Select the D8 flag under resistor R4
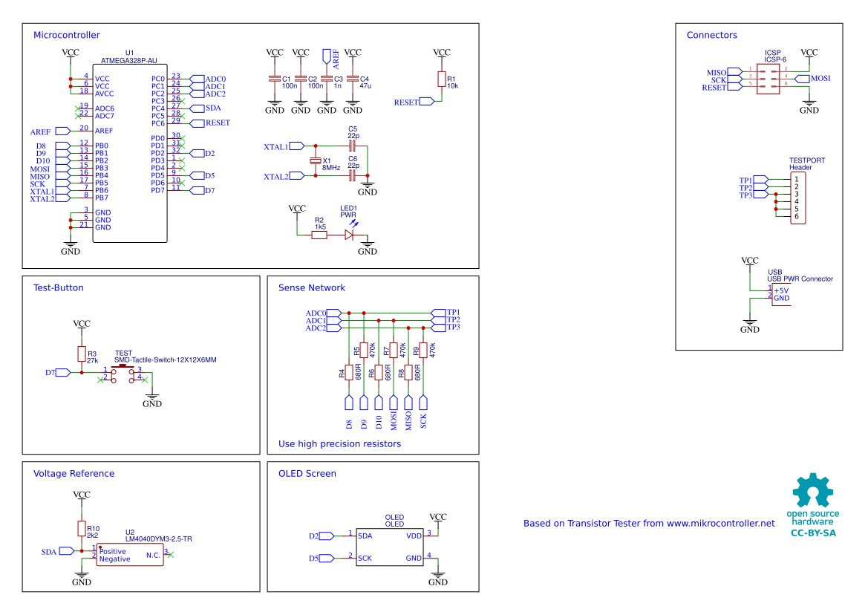 (349, 403)
